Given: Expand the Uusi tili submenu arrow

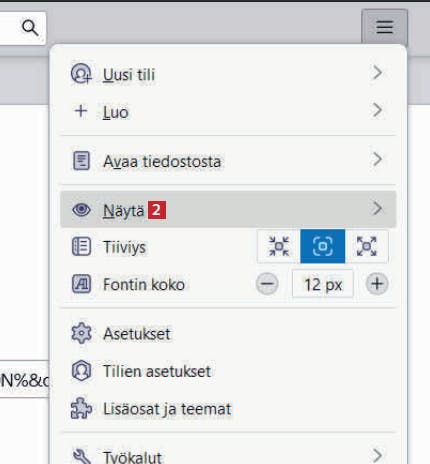Looking at the screenshot, I should [x=377, y=72].
